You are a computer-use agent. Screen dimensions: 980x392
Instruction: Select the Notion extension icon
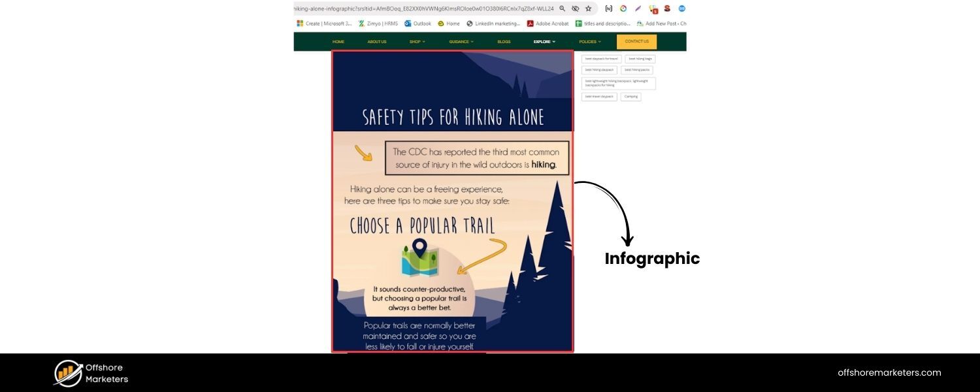(609, 8)
